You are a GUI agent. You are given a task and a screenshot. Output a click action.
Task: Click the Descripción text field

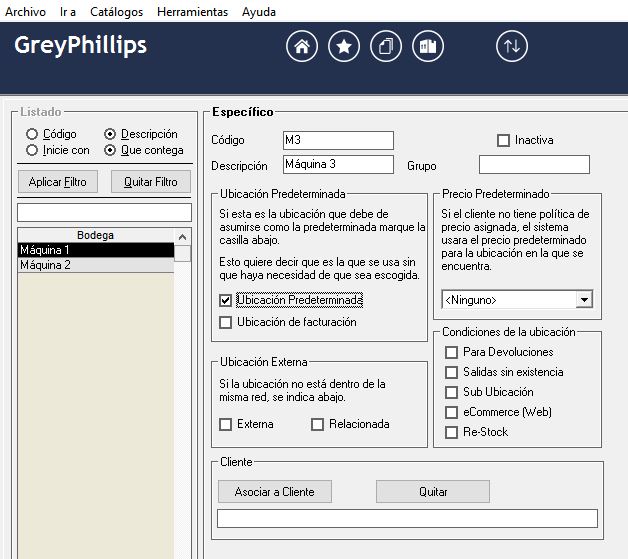[x=338, y=164]
